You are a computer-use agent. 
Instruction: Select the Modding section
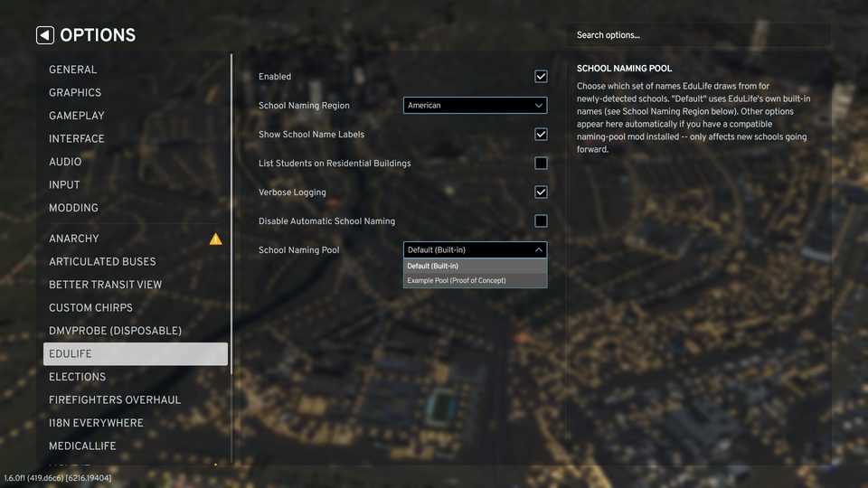(x=135, y=208)
